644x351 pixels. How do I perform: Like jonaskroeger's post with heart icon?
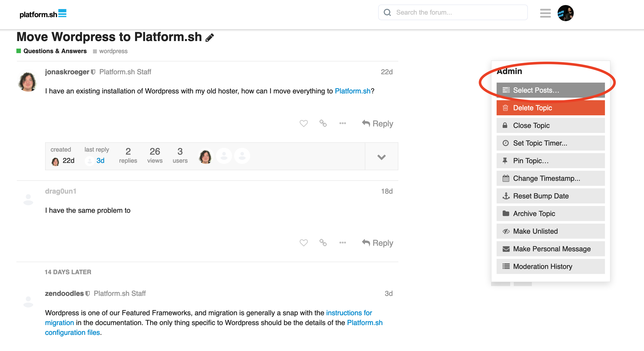coord(304,123)
